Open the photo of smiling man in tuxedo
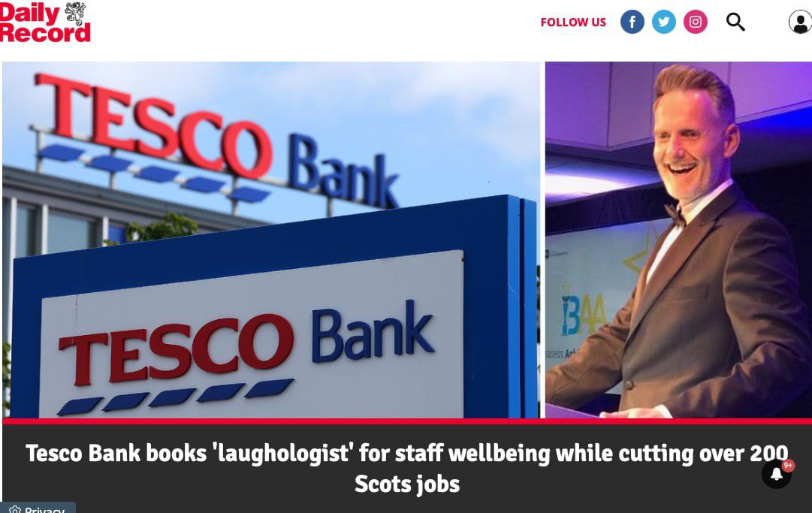 [678, 240]
